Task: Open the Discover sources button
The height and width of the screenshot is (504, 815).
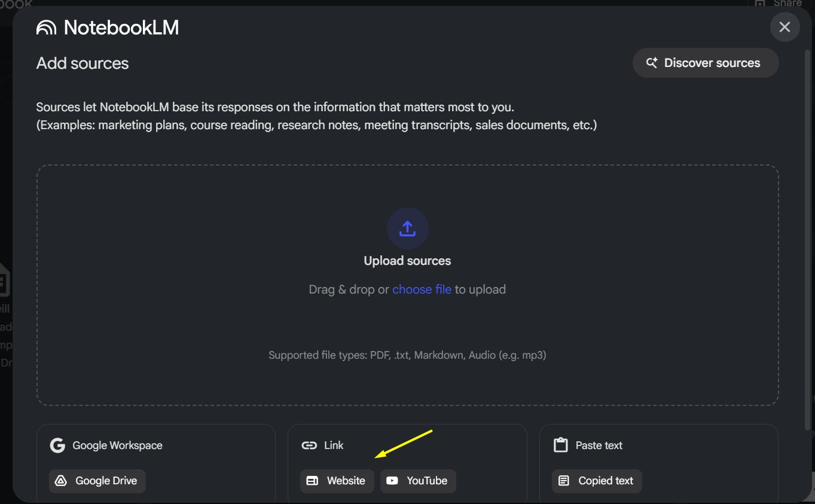Action: point(706,63)
